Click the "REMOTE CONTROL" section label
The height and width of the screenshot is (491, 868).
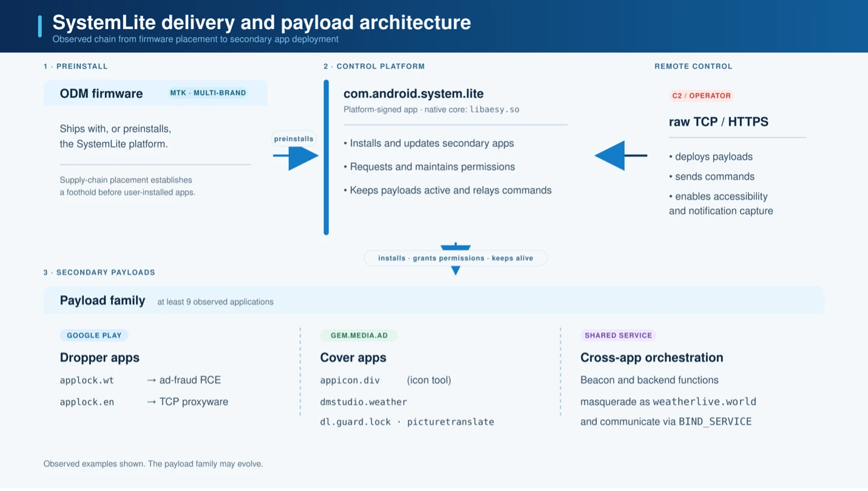pyautogui.click(x=693, y=66)
